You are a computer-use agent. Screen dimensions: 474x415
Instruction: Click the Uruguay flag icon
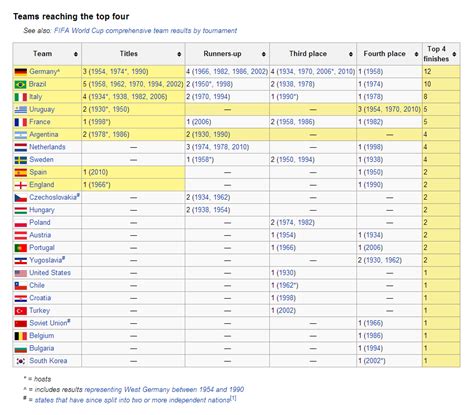[21, 110]
